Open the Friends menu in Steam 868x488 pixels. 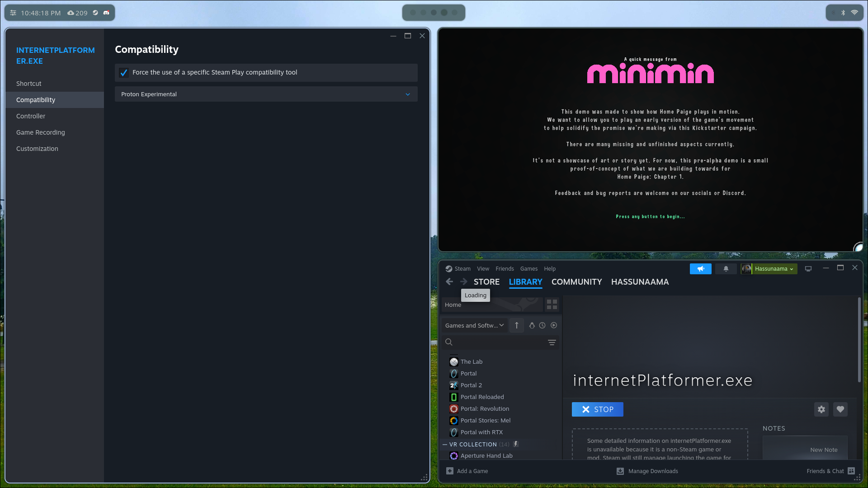504,268
